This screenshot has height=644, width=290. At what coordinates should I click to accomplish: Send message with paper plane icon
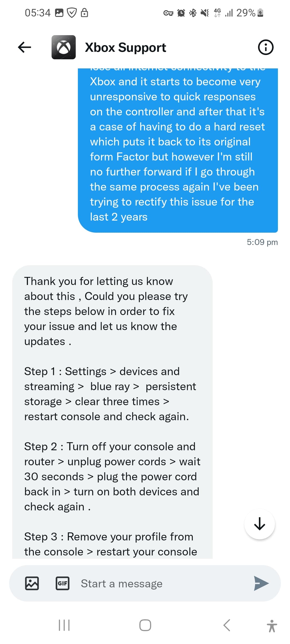(x=261, y=583)
